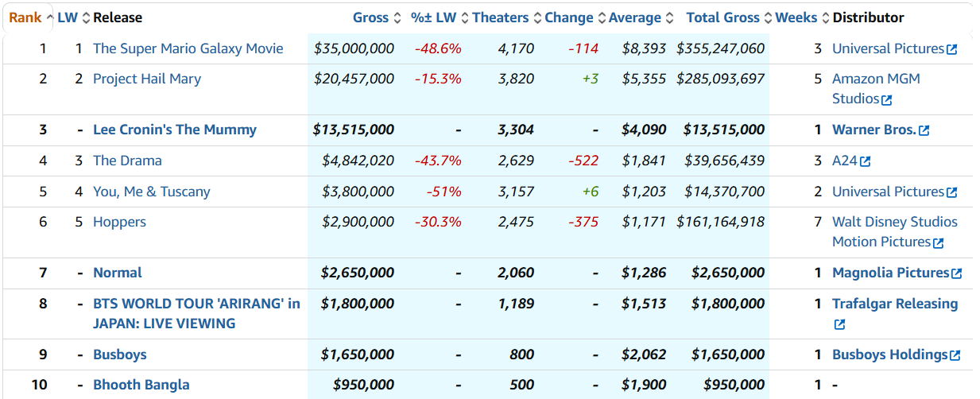Open Lee Cronin's The Mummy page

(x=174, y=130)
